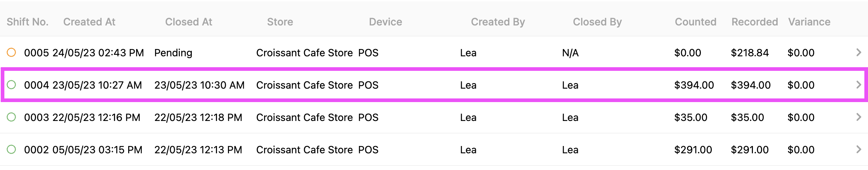The image size is (868, 170).
Task: Click the $218.84 recorded amount
Action: pos(750,53)
